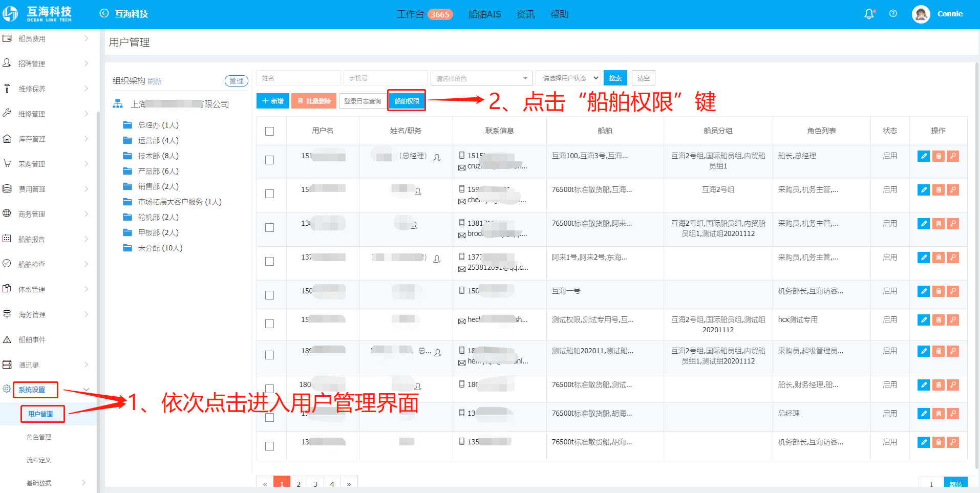Click the 船舶事件 warning icon
980x493 pixels.
7,339
